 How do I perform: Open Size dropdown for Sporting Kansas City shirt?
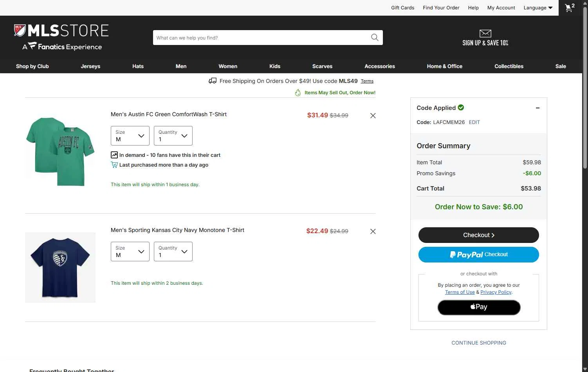130,252
